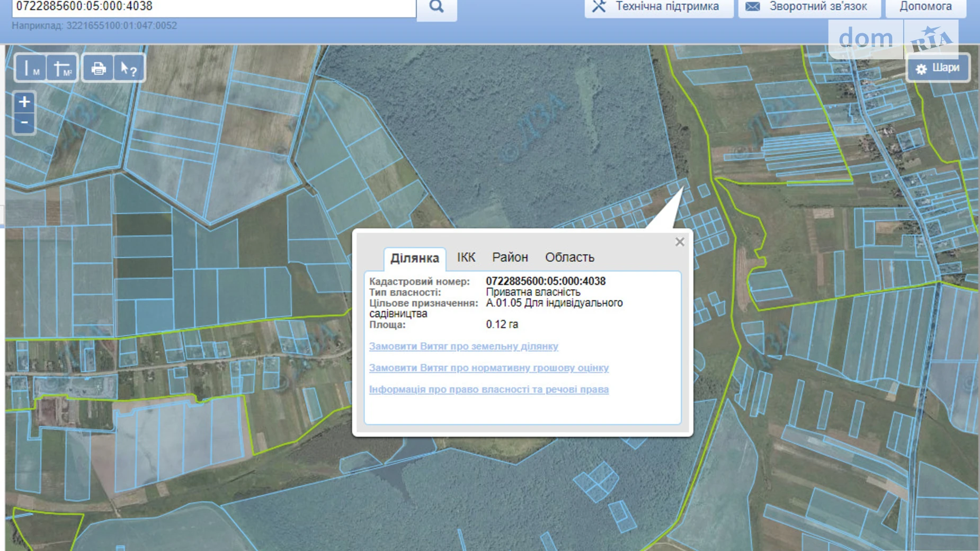Open Інформація про право власності link

point(488,389)
